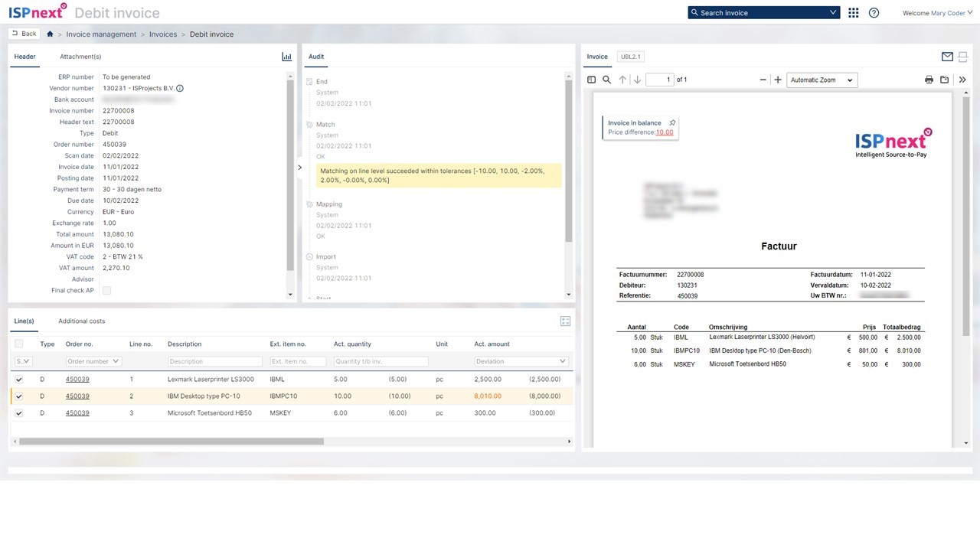This screenshot has height=551, width=980.
Task: Click the page number input field
Action: [659, 80]
